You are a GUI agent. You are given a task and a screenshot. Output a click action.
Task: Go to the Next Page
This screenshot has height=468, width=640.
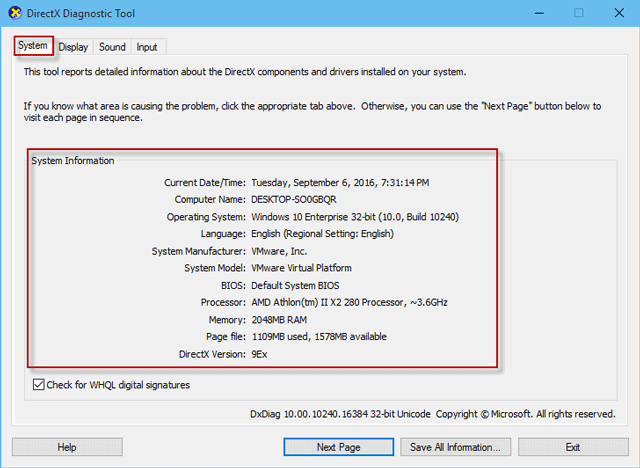click(x=339, y=447)
